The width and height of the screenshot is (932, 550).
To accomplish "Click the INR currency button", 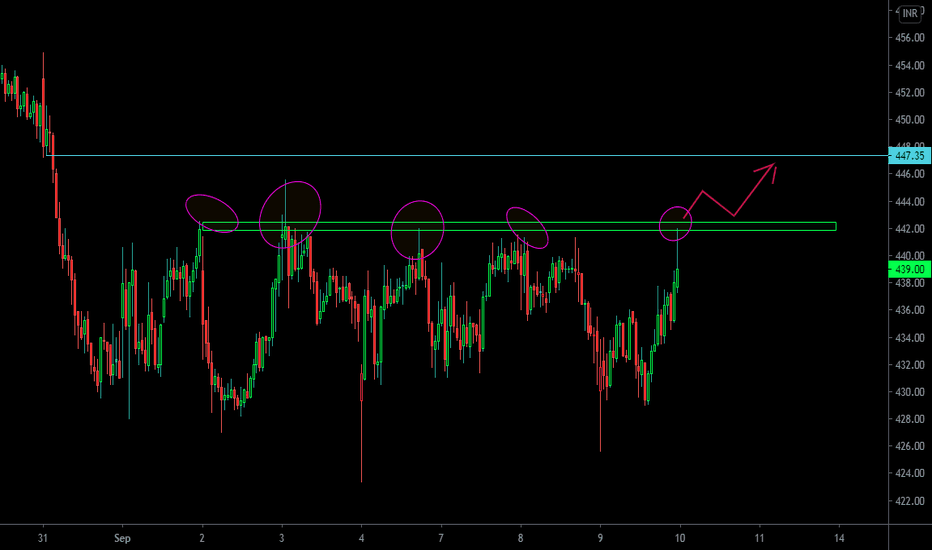I will [x=909, y=13].
